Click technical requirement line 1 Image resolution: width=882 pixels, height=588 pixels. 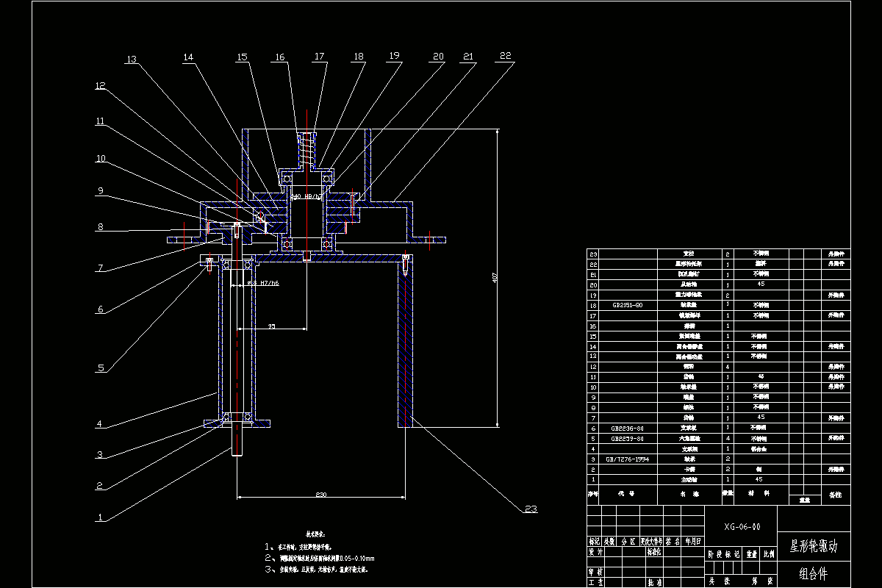298,548
